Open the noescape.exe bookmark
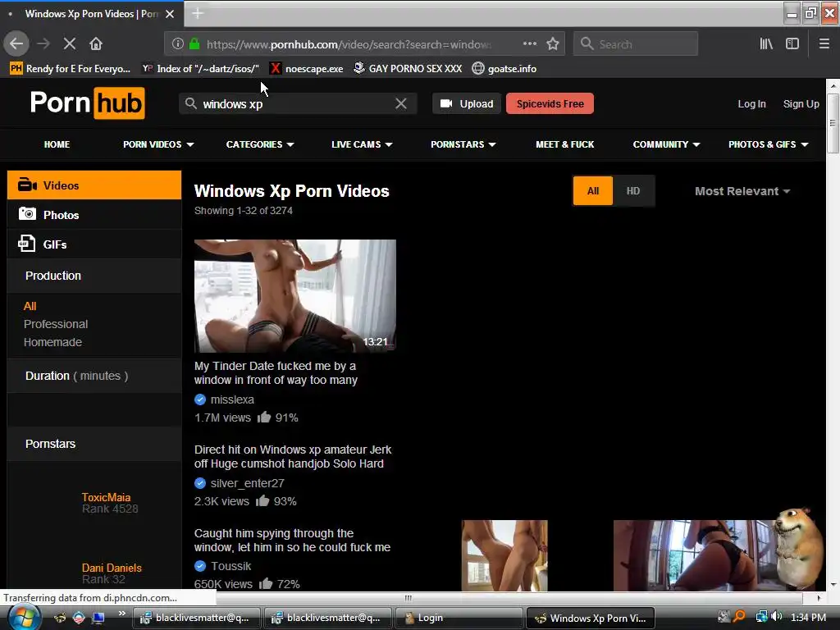Image resolution: width=840 pixels, height=630 pixels. [306, 69]
